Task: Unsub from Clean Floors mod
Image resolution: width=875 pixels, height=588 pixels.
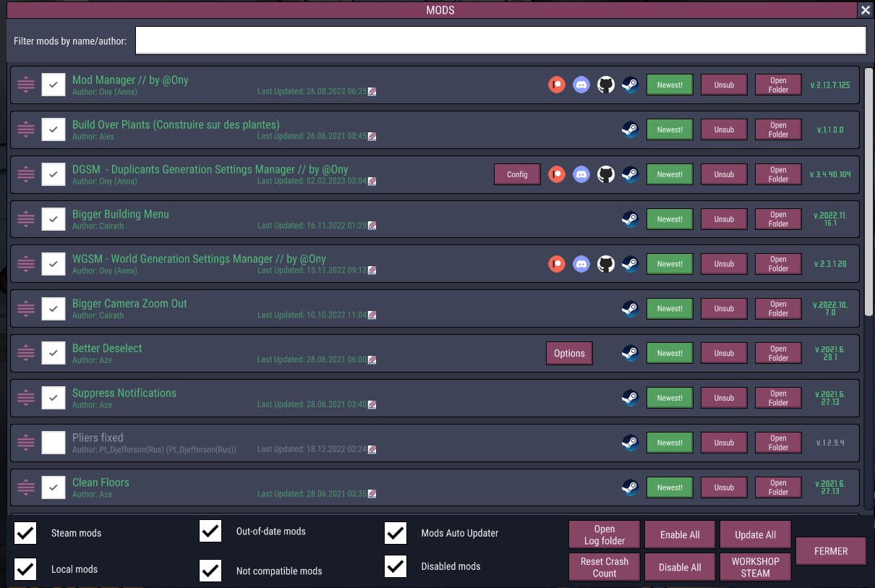Action: (724, 487)
